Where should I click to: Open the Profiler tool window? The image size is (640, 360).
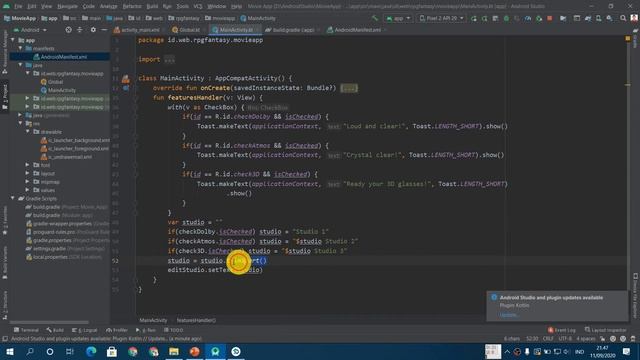click(117, 330)
